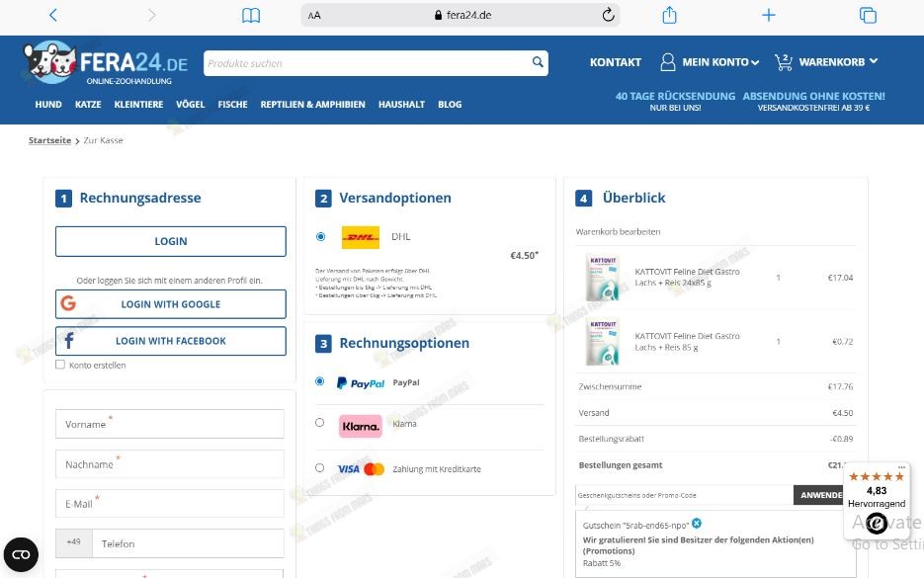Open the +49 phone country code selector

(74, 542)
